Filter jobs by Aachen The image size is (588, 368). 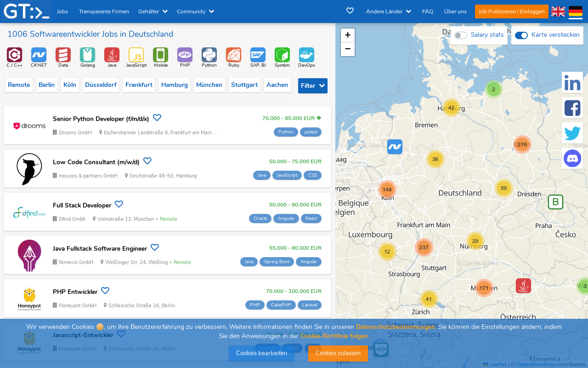click(277, 85)
